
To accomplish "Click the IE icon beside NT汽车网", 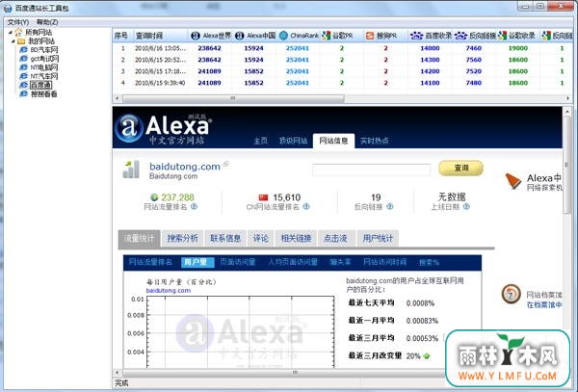I will (23, 76).
